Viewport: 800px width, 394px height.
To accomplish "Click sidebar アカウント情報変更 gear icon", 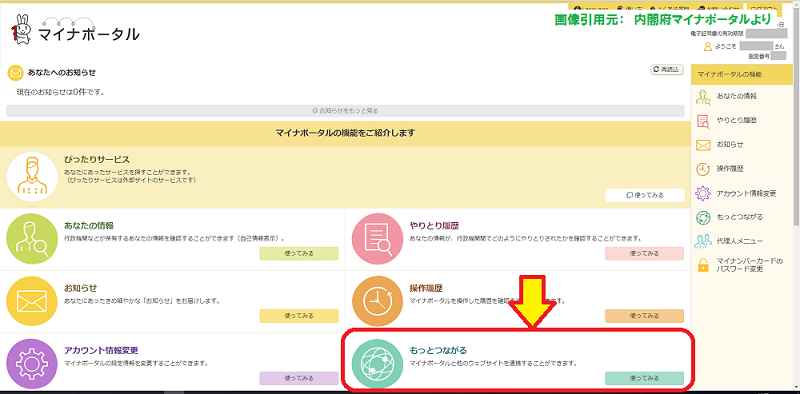I will 703,193.
